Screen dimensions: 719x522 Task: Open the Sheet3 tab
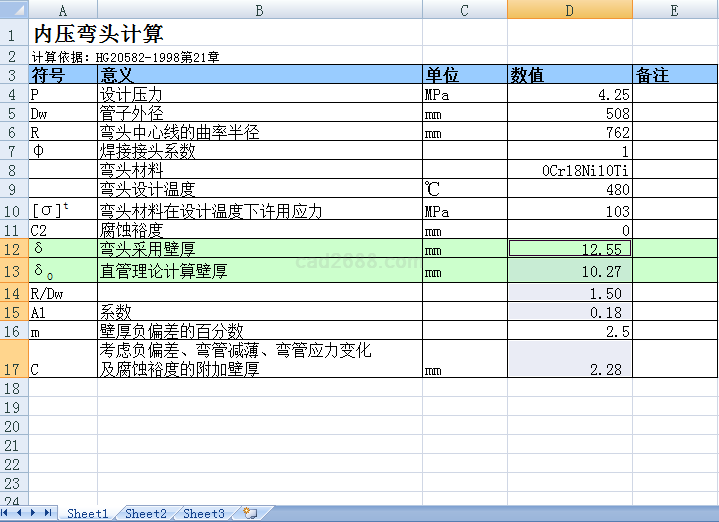click(204, 513)
